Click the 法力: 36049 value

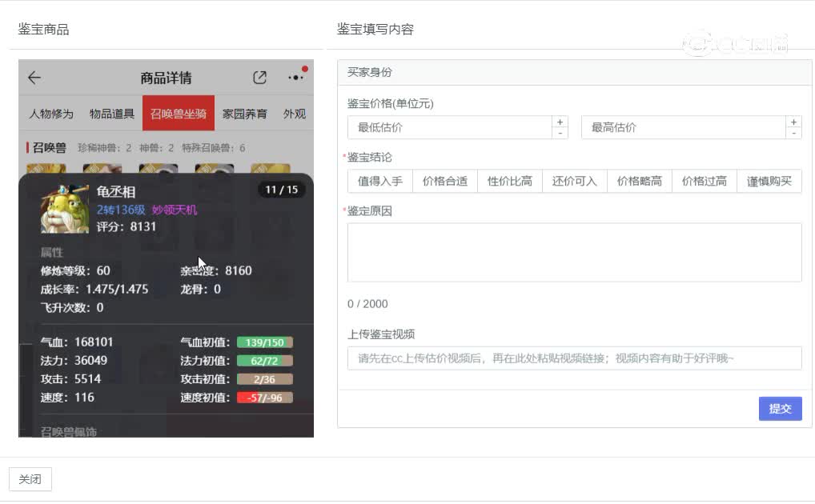coord(74,361)
